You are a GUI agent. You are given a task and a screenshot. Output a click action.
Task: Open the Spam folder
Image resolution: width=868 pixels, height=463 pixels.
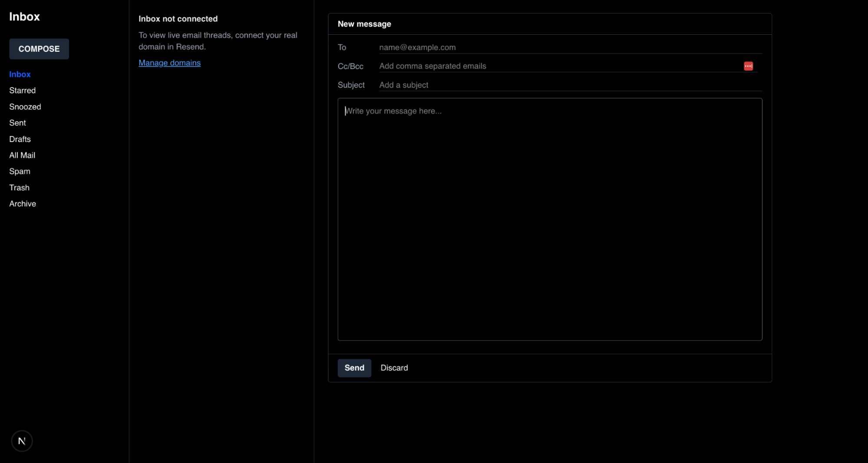pos(20,171)
